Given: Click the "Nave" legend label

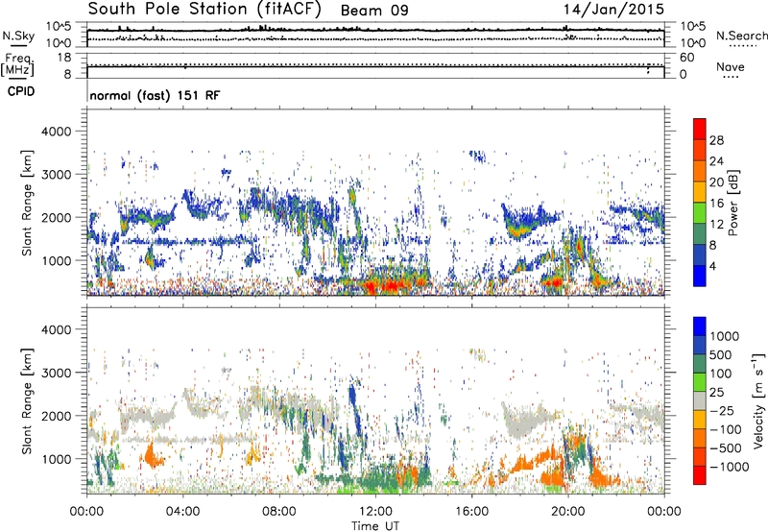Looking at the screenshot, I should [x=731, y=66].
